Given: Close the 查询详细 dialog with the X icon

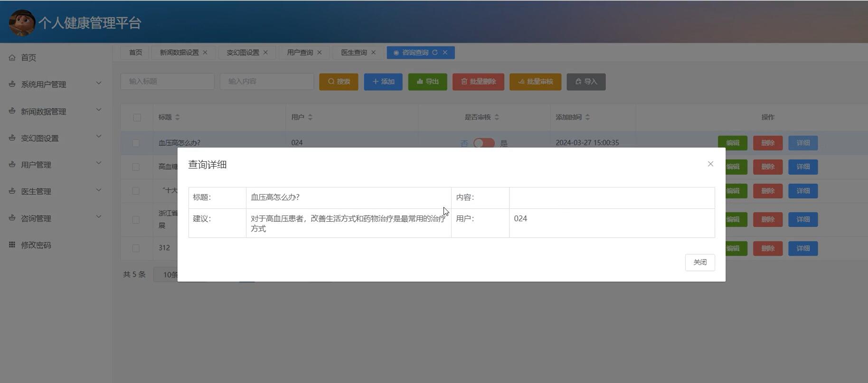Looking at the screenshot, I should [x=710, y=164].
